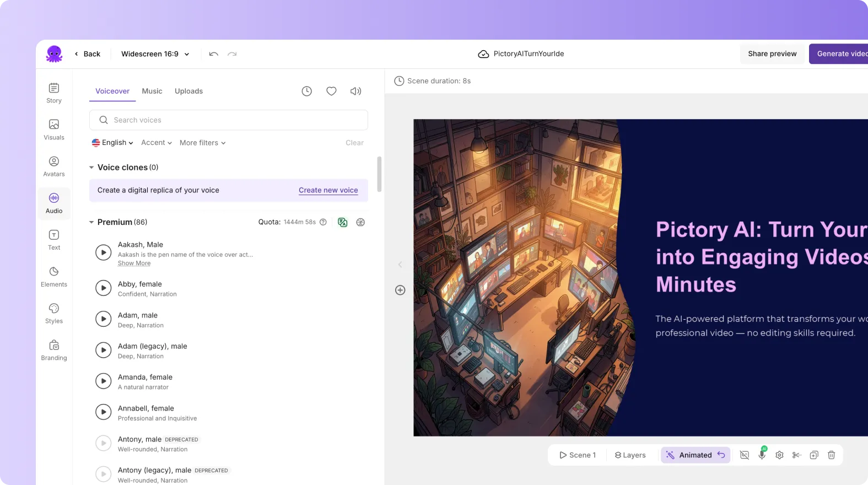
Task: Open the Elements panel
Action: tap(54, 277)
